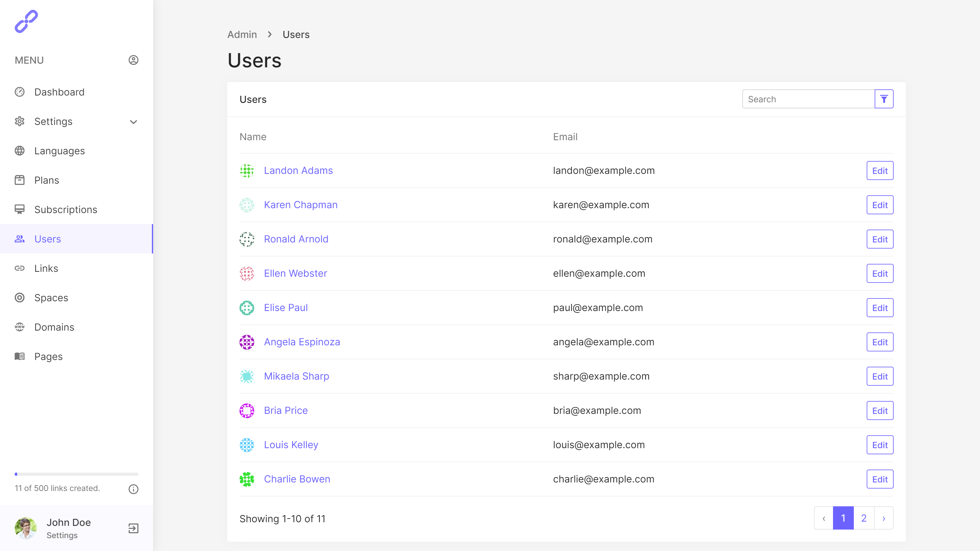
Task: Click the Domains www globe icon
Action: coord(20,327)
